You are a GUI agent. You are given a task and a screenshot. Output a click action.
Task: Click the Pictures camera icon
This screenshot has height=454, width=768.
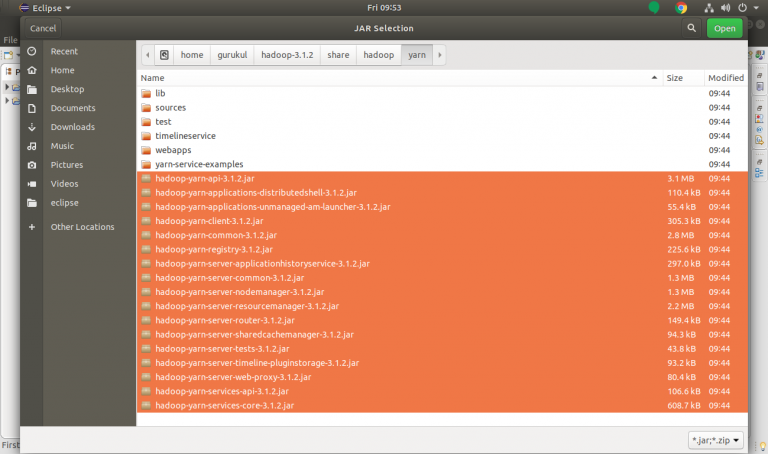click(32, 165)
